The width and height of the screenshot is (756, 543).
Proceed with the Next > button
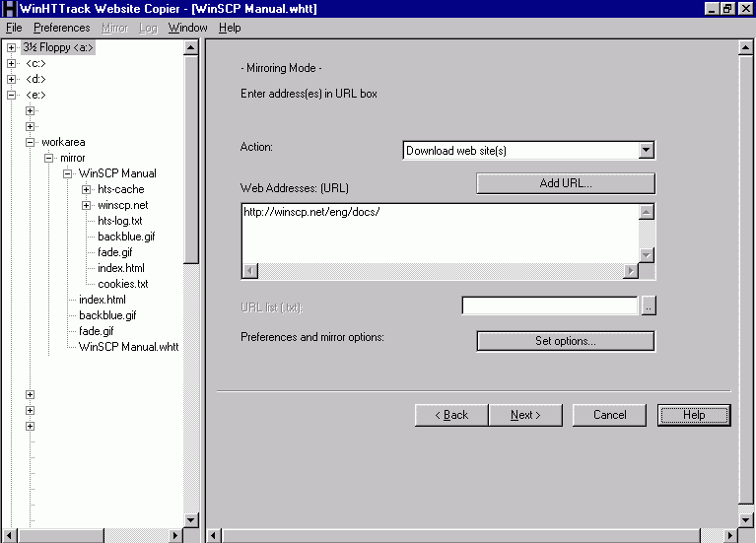tap(525, 415)
